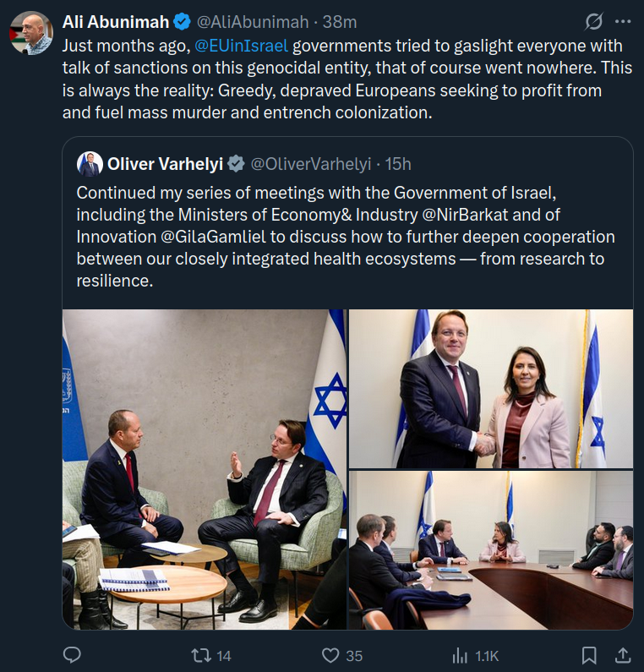Click the @EUinIsrael mention link

242,46
